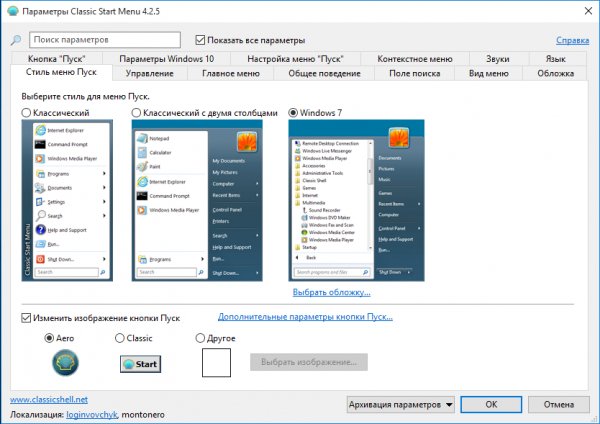Pick the Classic button image option

coord(119,338)
